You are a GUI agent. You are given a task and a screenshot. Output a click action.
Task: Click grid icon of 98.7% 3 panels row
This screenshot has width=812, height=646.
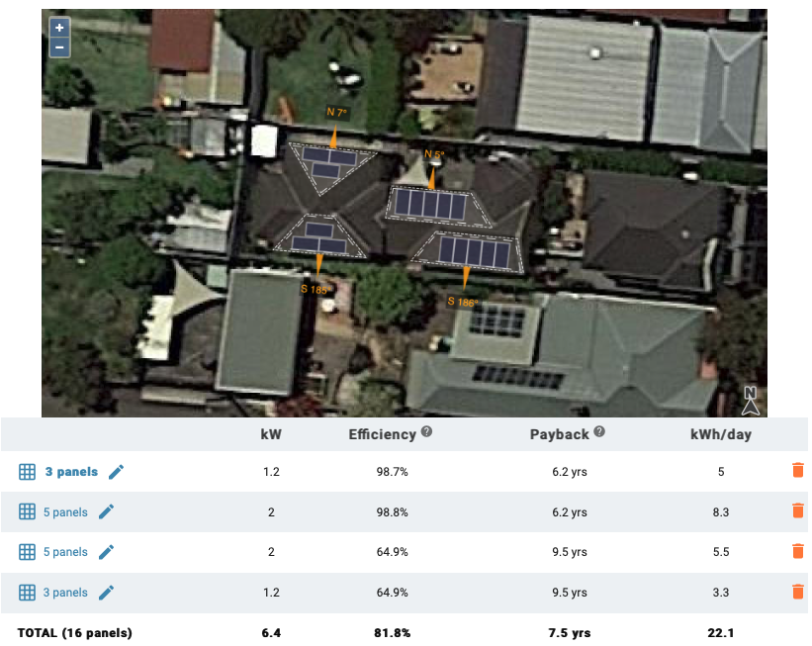coord(27,472)
